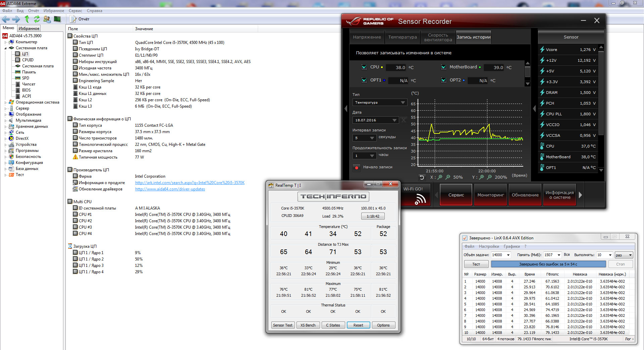Click the Forward arrow in AIDA64 toolbar
Screen dimensions: 644x350
16,19
